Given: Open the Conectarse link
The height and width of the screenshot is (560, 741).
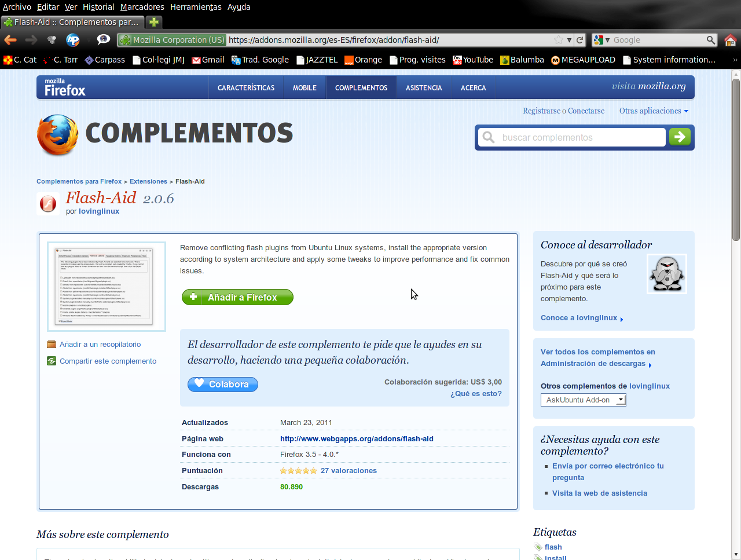Looking at the screenshot, I should [586, 111].
